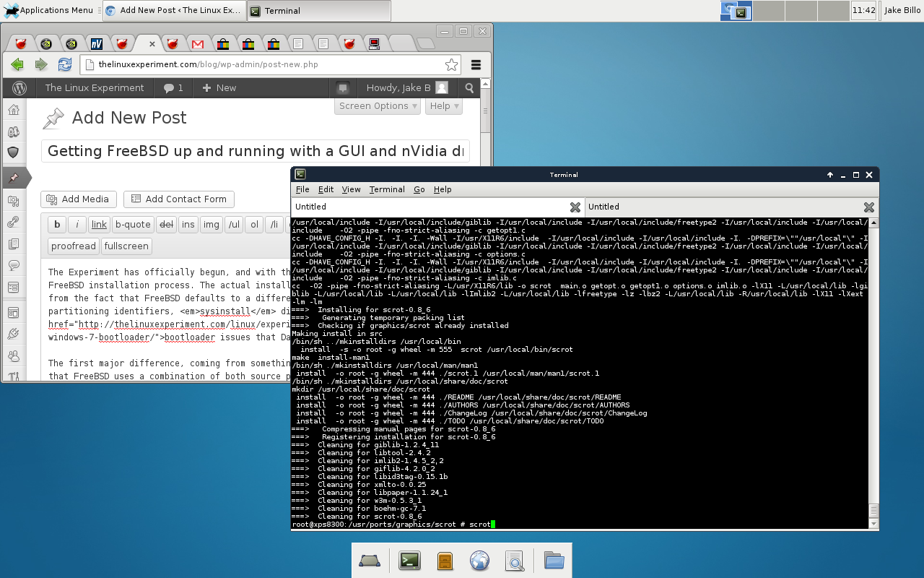Click the post title input field
Image resolution: width=924 pixels, height=578 pixels.
pos(256,152)
